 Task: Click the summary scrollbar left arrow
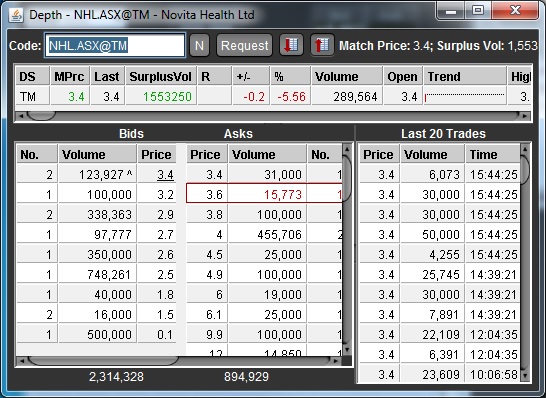pyautogui.click(x=21, y=116)
